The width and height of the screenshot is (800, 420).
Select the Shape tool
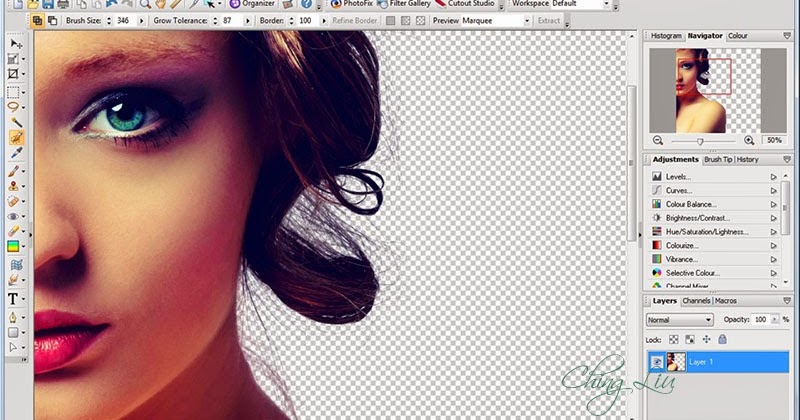pos(13,333)
